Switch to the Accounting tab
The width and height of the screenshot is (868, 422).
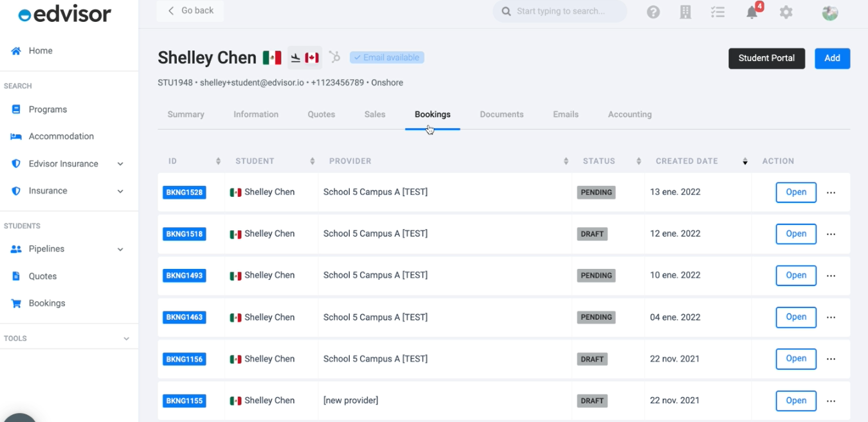pos(630,115)
